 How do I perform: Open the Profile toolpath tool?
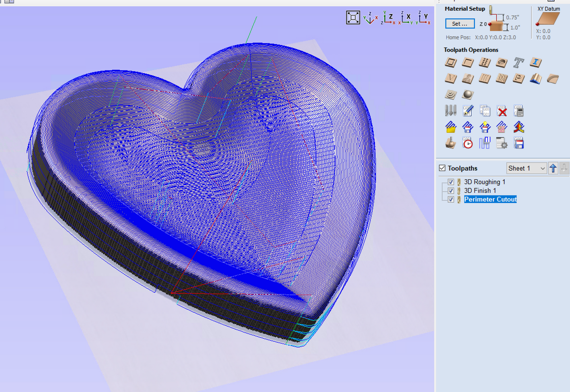[451, 63]
